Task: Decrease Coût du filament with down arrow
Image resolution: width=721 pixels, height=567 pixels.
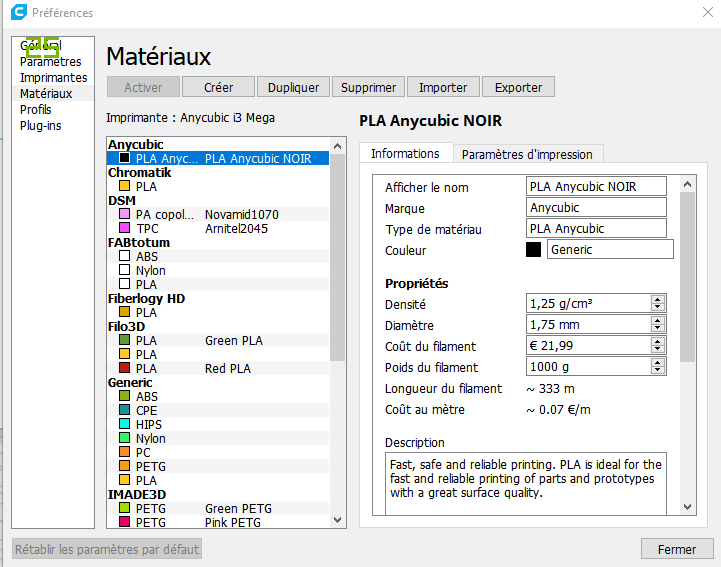Action: (658, 349)
